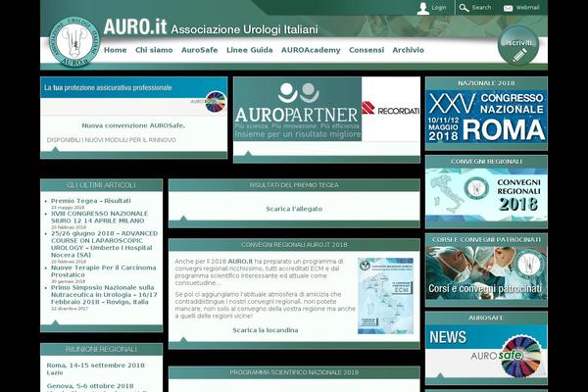The width and height of the screenshot is (588, 392).
Task: Open the Advanced Course on Laparoscopic Urology article
Action: click(x=104, y=244)
